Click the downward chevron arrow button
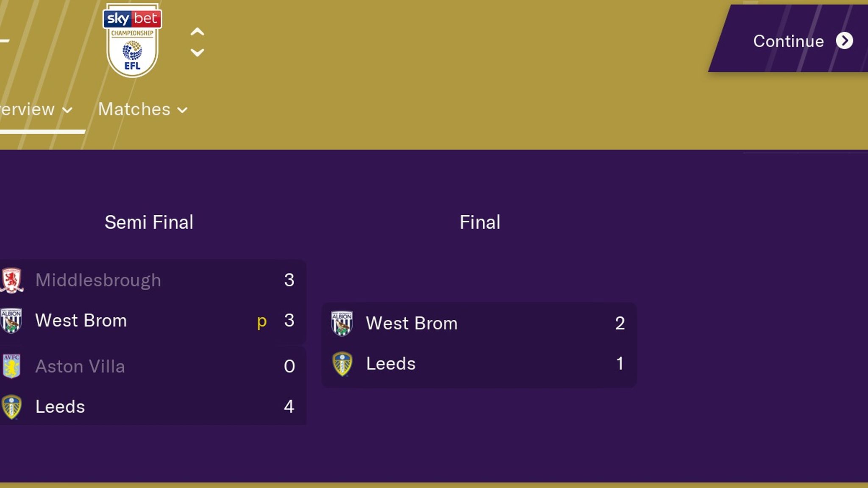This screenshot has height=488, width=868. (198, 53)
